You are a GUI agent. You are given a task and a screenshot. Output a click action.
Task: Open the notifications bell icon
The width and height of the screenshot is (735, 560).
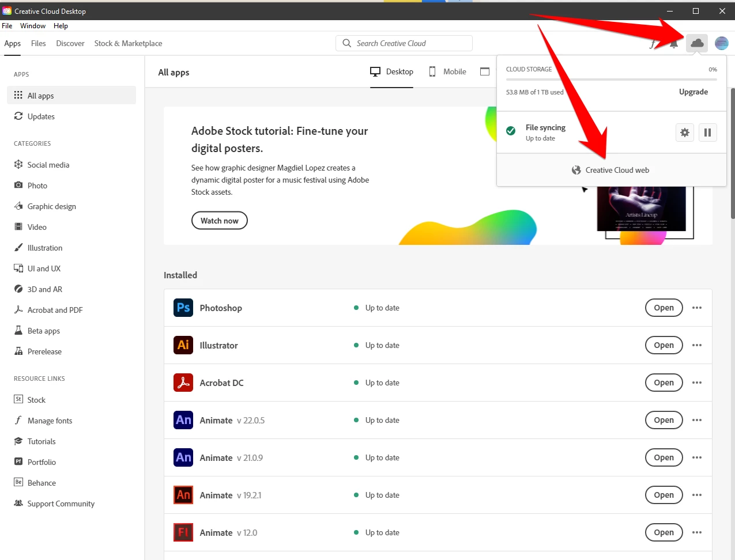click(673, 44)
